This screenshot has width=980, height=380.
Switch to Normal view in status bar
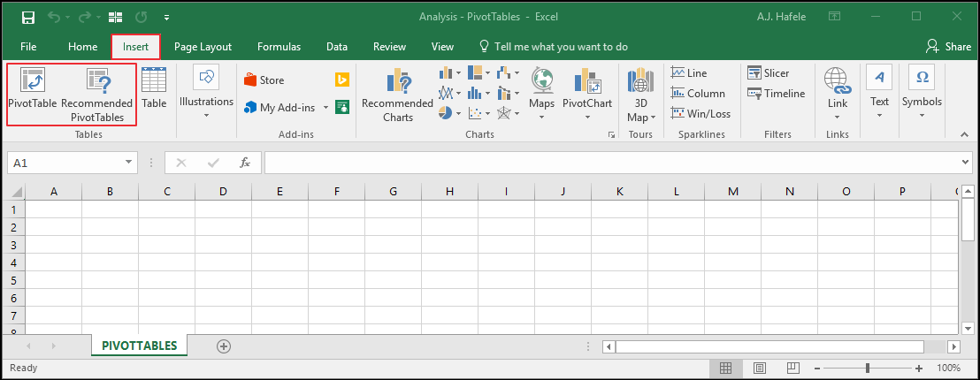(x=725, y=369)
